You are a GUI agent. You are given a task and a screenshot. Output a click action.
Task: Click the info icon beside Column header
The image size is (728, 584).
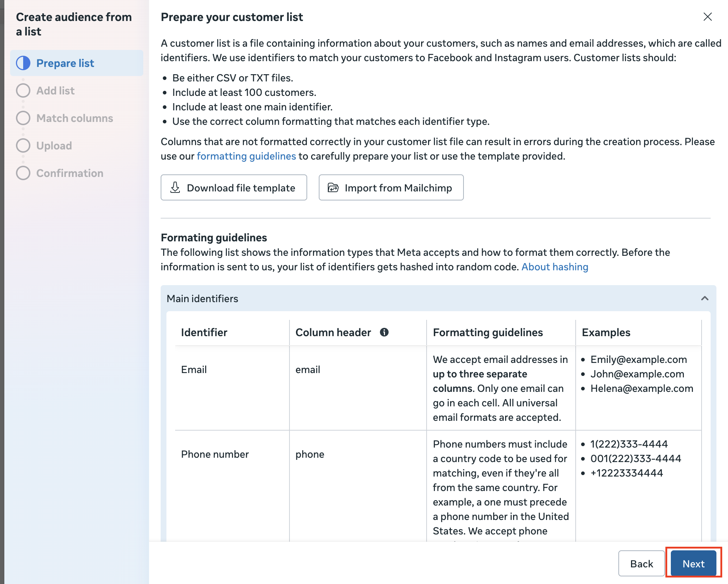pyautogui.click(x=384, y=332)
